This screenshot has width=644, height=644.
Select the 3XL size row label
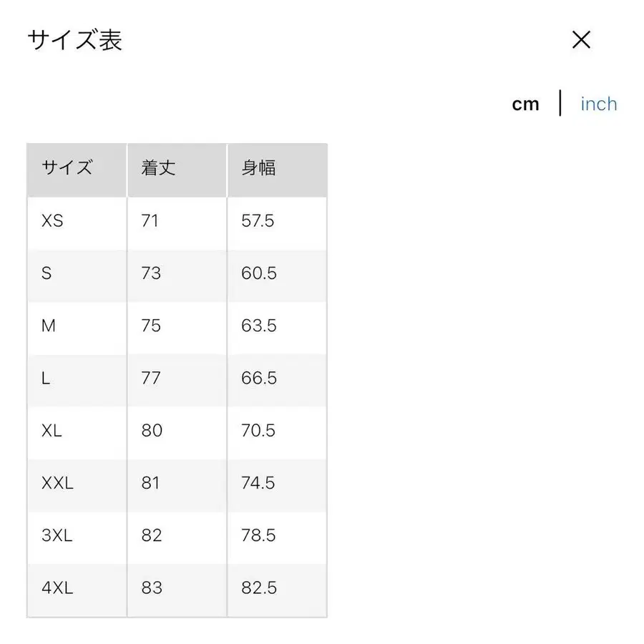[x=56, y=536]
